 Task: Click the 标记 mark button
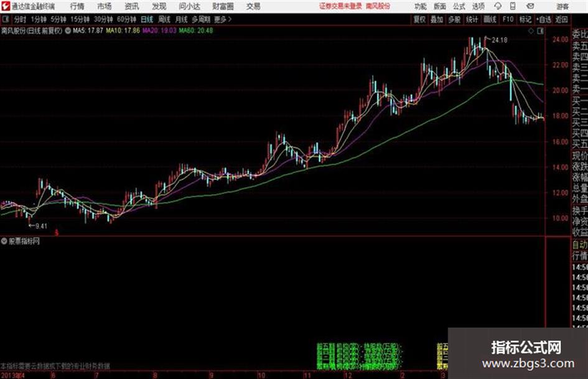525,19
